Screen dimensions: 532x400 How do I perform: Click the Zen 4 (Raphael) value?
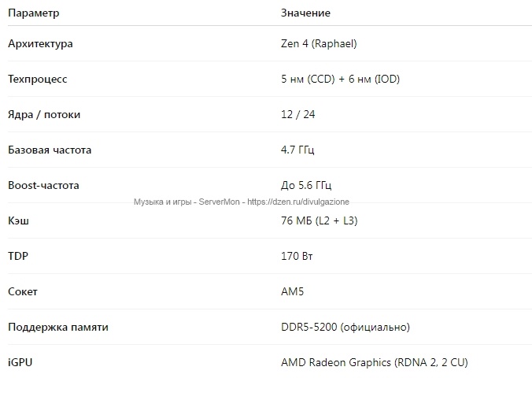click(x=319, y=44)
